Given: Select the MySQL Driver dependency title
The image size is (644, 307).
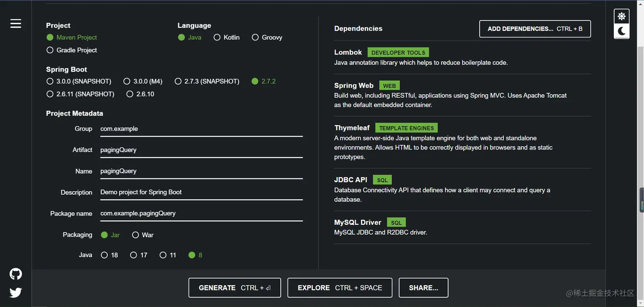Looking at the screenshot, I should coord(358,222).
